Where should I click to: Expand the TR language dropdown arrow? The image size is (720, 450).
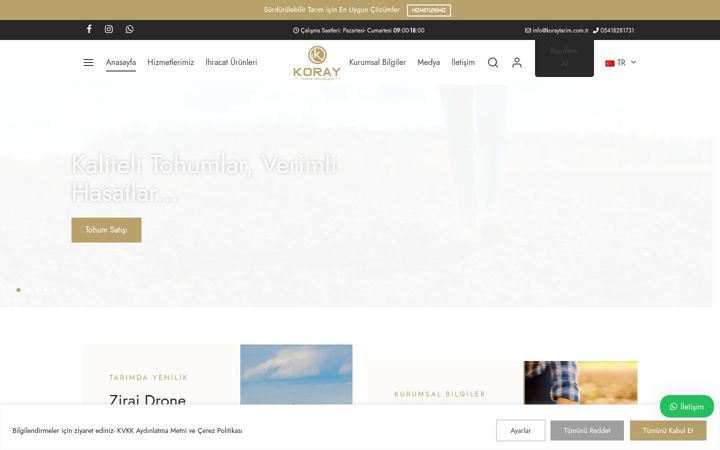(x=633, y=62)
